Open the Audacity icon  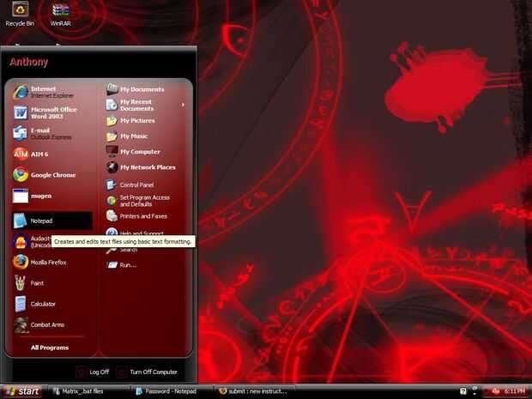pyautogui.click(x=21, y=242)
